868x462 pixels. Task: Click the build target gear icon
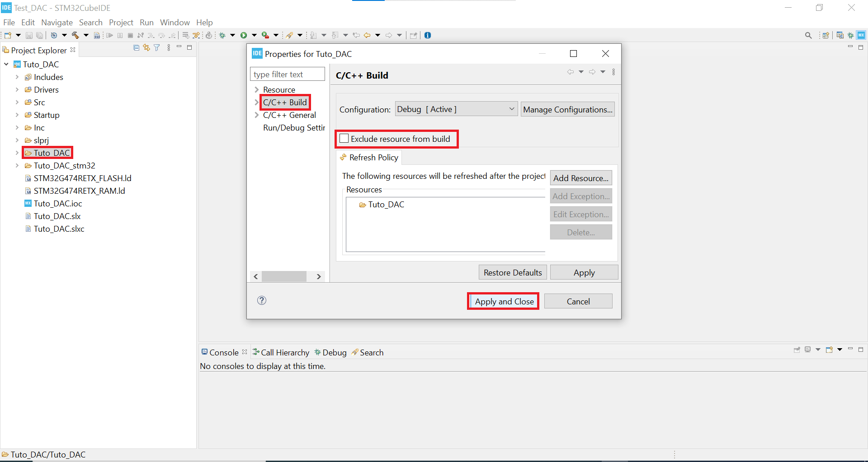click(54, 35)
